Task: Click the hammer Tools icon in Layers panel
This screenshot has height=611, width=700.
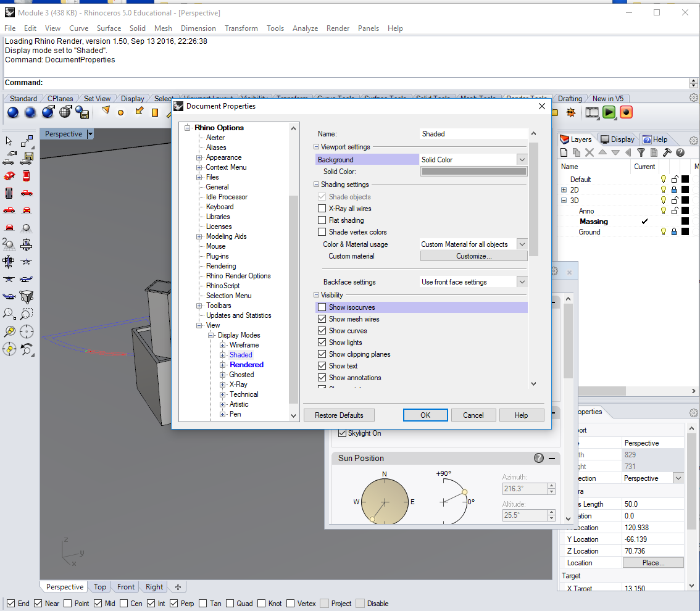Action: (667, 152)
